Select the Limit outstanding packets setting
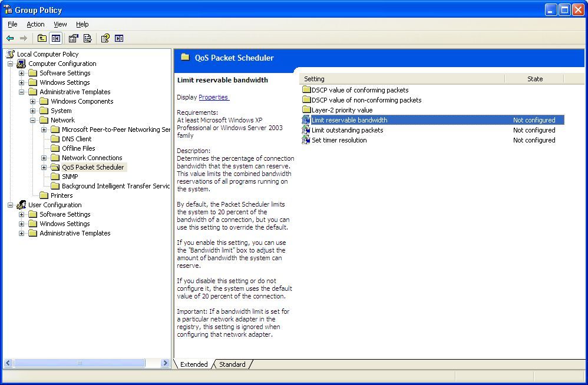 click(347, 130)
